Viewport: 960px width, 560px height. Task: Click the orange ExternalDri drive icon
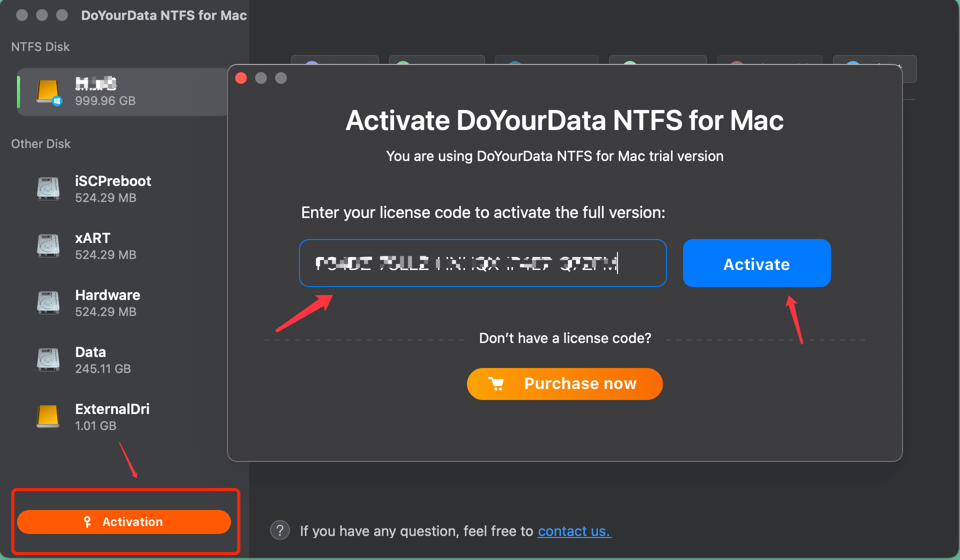[x=47, y=416]
